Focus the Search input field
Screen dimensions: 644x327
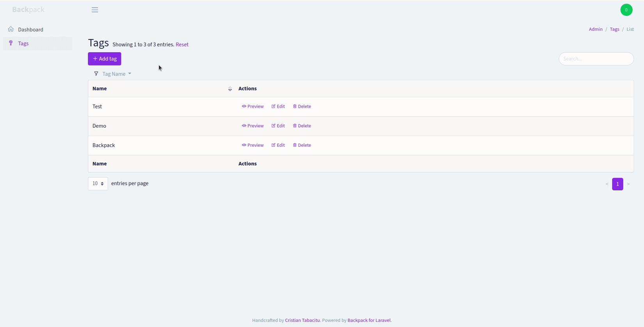(x=596, y=59)
